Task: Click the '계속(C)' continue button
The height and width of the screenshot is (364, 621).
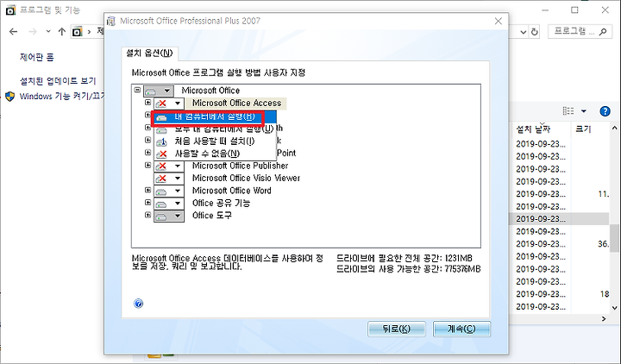Action: tap(461, 329)
